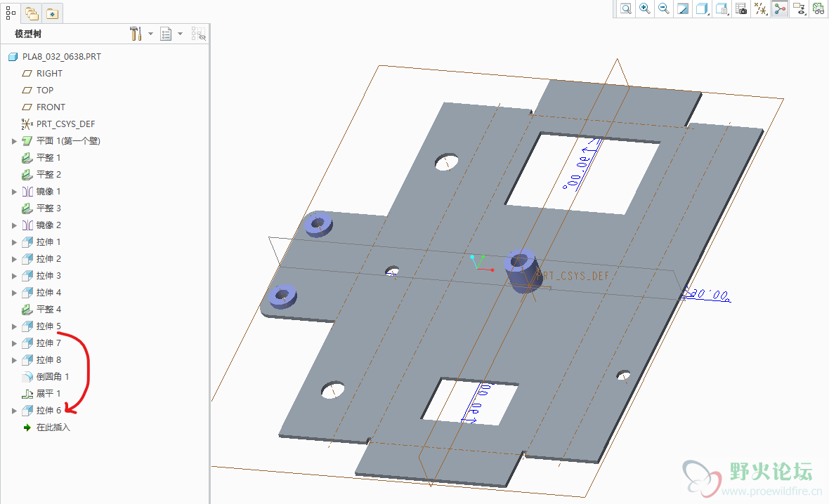Click the tree display list icon
The image size is (829, 504).
pos(166,34)
